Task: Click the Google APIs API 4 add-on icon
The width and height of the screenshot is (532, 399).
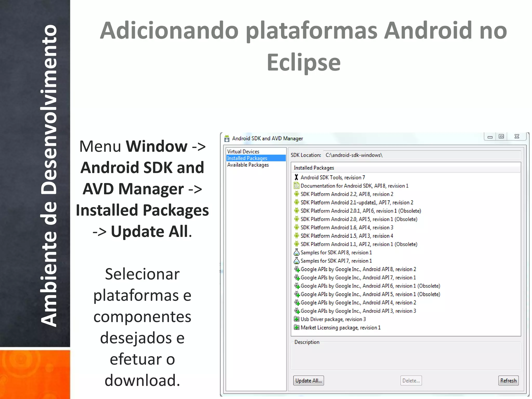Action: (x=297, y=302)
